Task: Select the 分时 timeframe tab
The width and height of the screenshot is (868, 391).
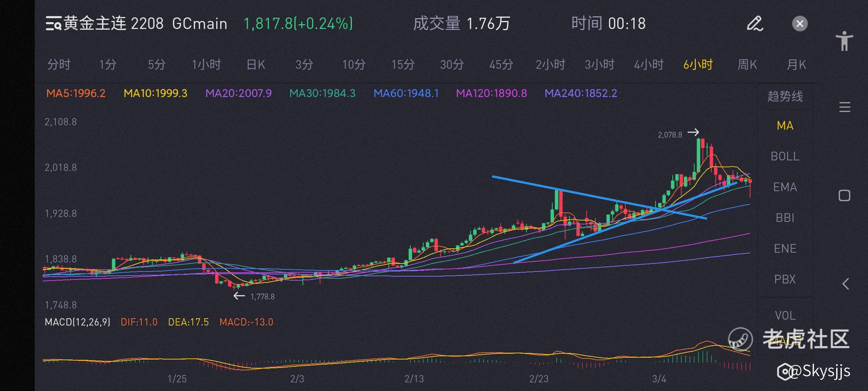Action: point(59,65)
